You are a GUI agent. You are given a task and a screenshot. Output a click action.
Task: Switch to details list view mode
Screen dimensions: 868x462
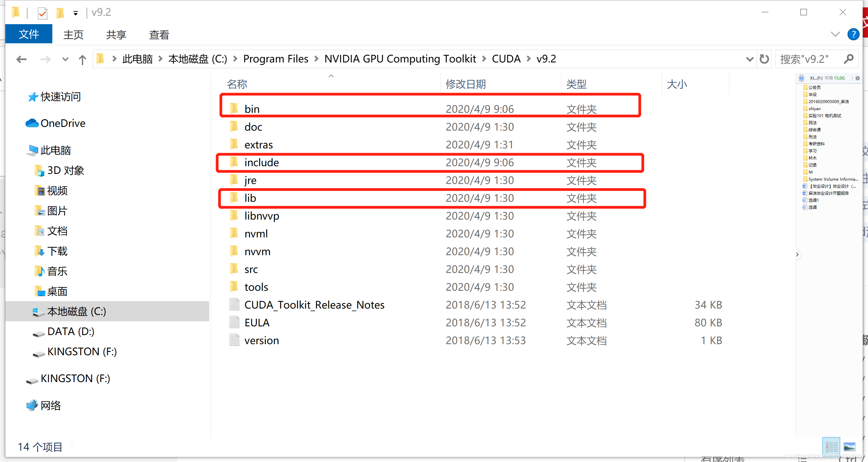point(831,447)
